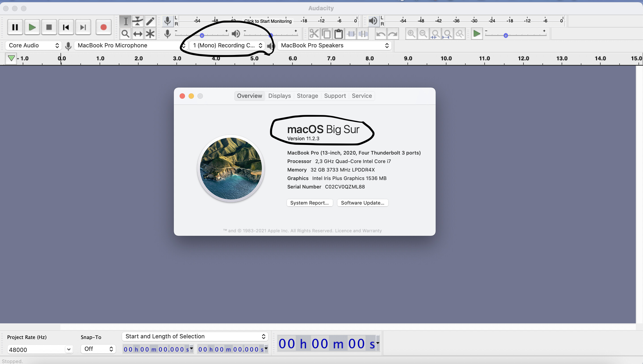The height and width of the screenshot is (364, 643).
Task: Click Fit Project to Width icon
Action: [448, 34]
